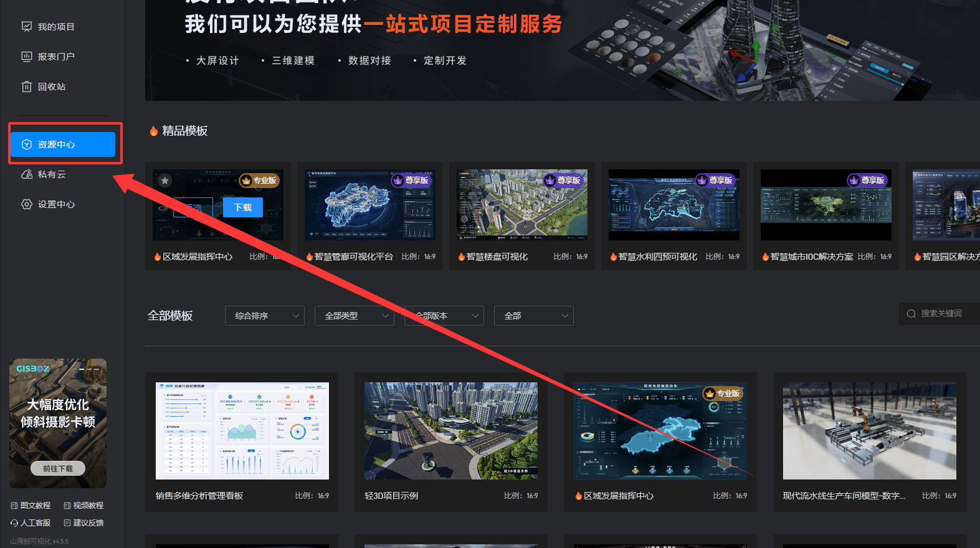Focus the 搜索关键词 search field

pos(940,313)
